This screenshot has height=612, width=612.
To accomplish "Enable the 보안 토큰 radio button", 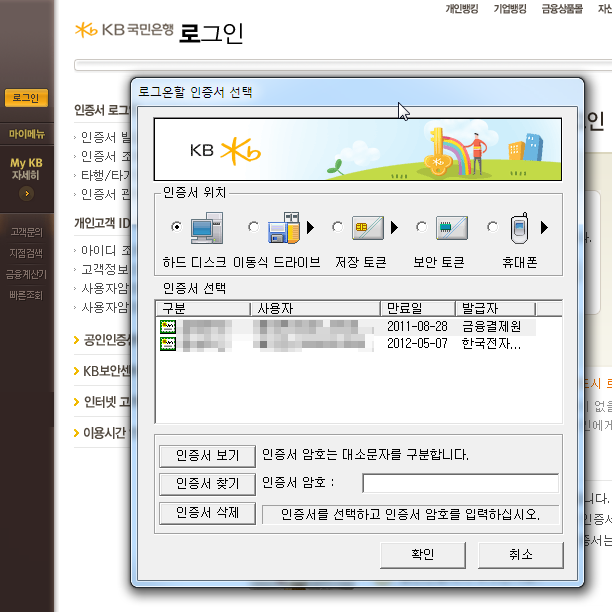I will 422,227.
